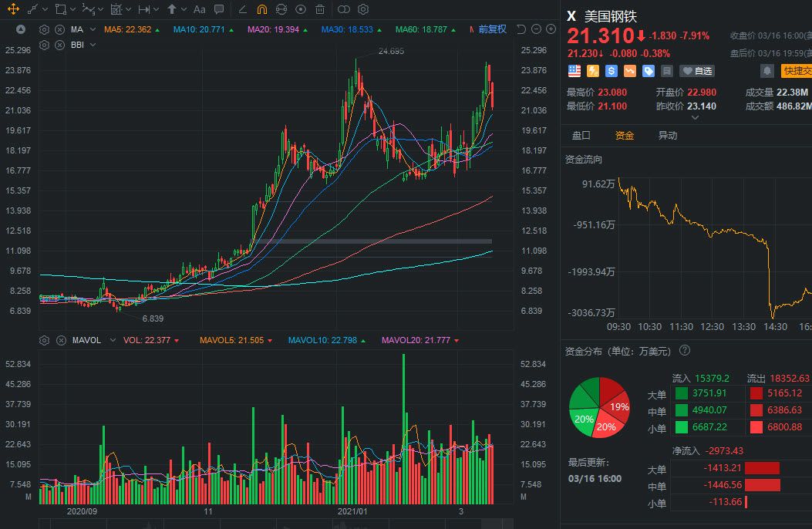Viewport: 812px width, 529px height.
Task: Delete all drawings with trash icon
Action: (320, 9)
